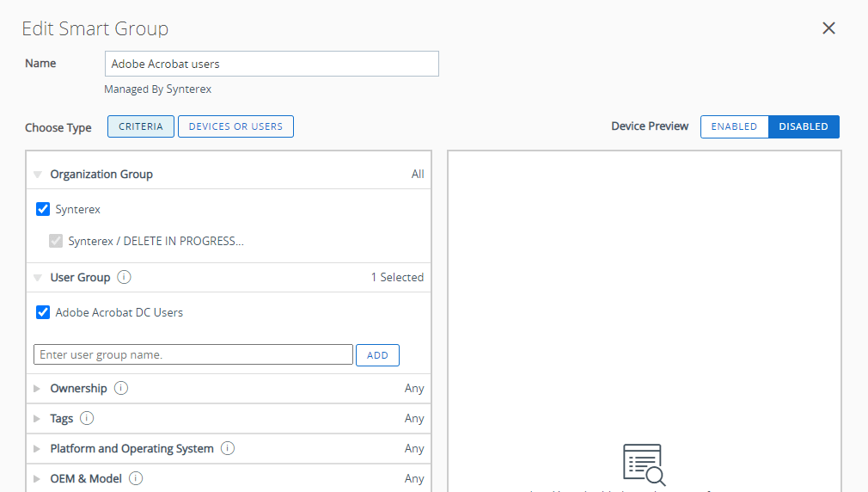The image size is (868, 492).
Task: Click info icon next to Platform and Operating System
Action: pyautogui.click(x=228, y=448)
